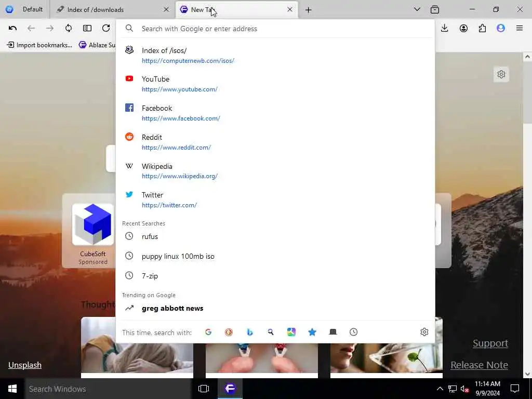Click the sync circular arrows icon
This screenshot has width=532, height=399.
(69, 28)
